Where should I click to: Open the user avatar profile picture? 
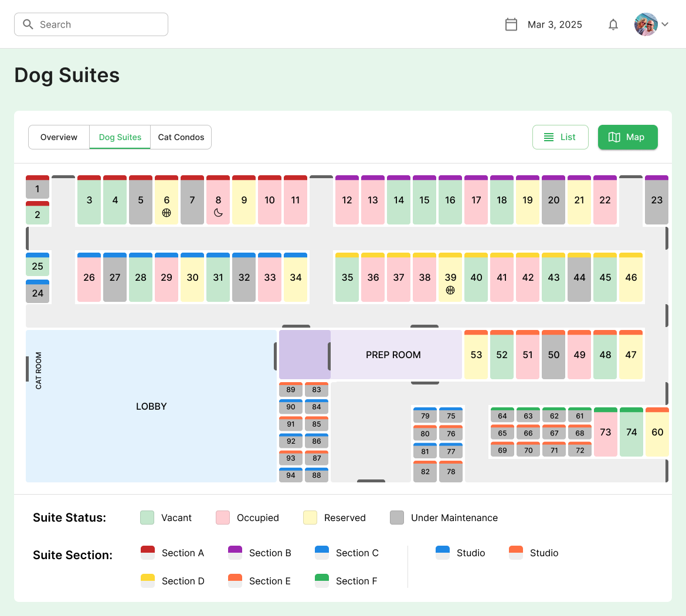(x=646, y=25)
